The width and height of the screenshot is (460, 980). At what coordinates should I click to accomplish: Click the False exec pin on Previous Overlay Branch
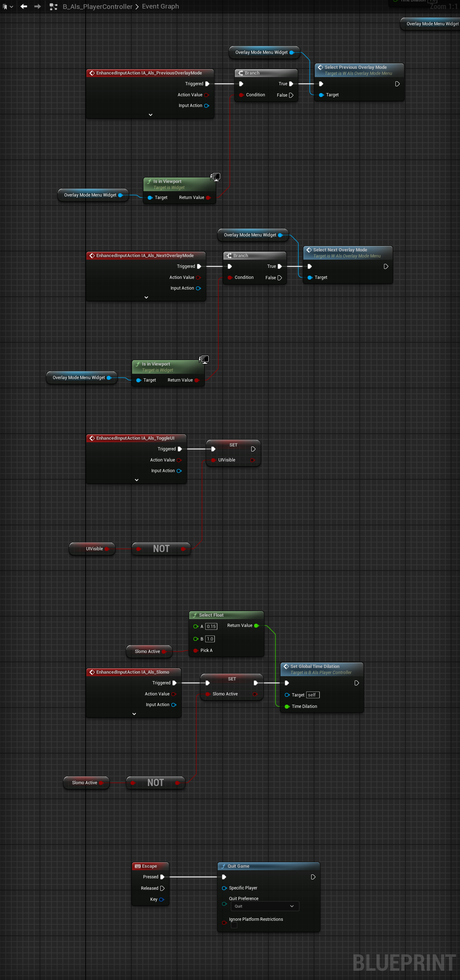[291, 95]
